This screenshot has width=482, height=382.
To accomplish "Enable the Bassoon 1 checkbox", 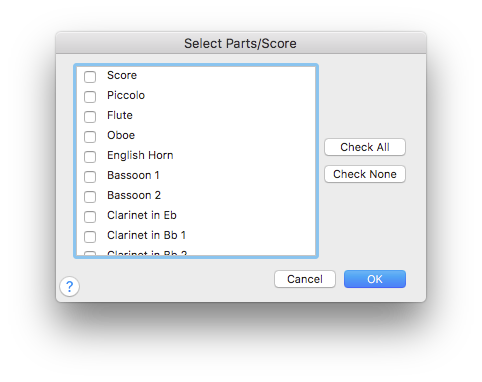I will pyautogui.click(x=90, y=177).
